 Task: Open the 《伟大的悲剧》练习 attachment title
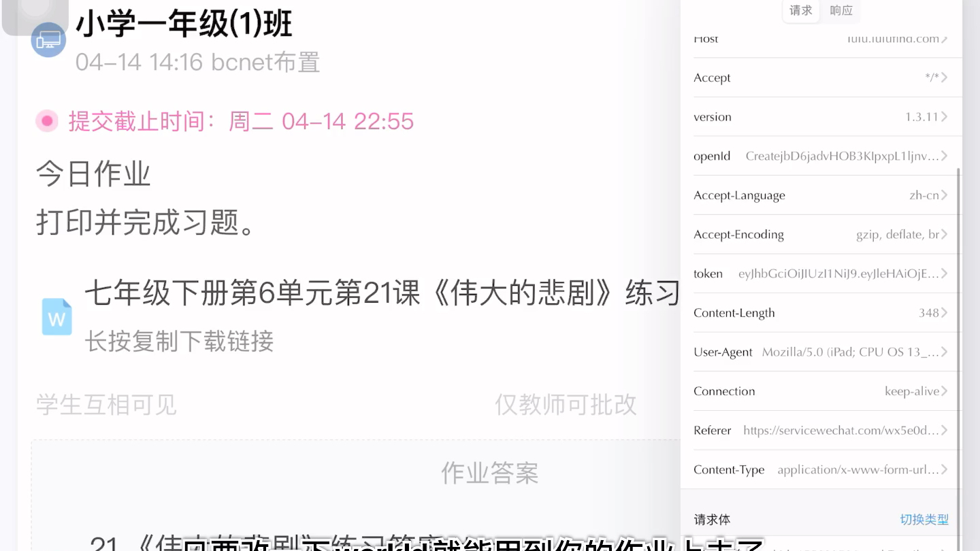coord(382,294)
